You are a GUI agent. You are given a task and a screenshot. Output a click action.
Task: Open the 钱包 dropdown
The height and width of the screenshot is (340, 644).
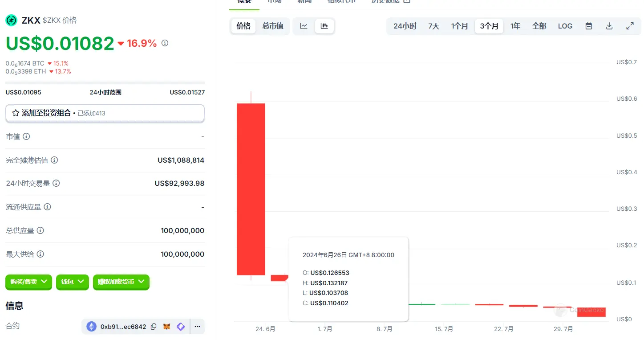(72, 282)
